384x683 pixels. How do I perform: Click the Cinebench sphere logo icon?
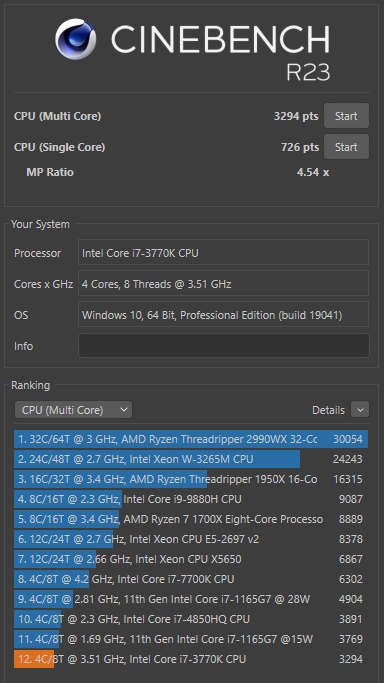76,39
